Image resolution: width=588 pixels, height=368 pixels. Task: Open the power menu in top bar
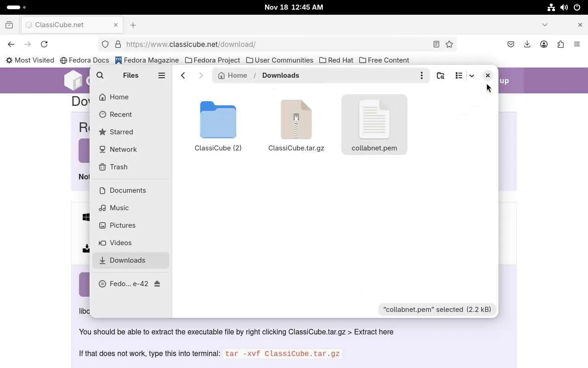coord(577,7)
